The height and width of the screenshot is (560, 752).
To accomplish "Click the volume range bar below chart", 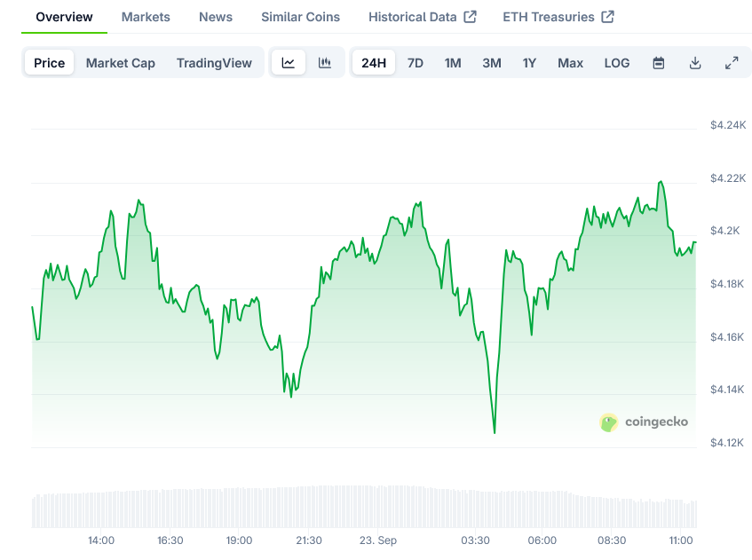I will (x=364, y=507).
